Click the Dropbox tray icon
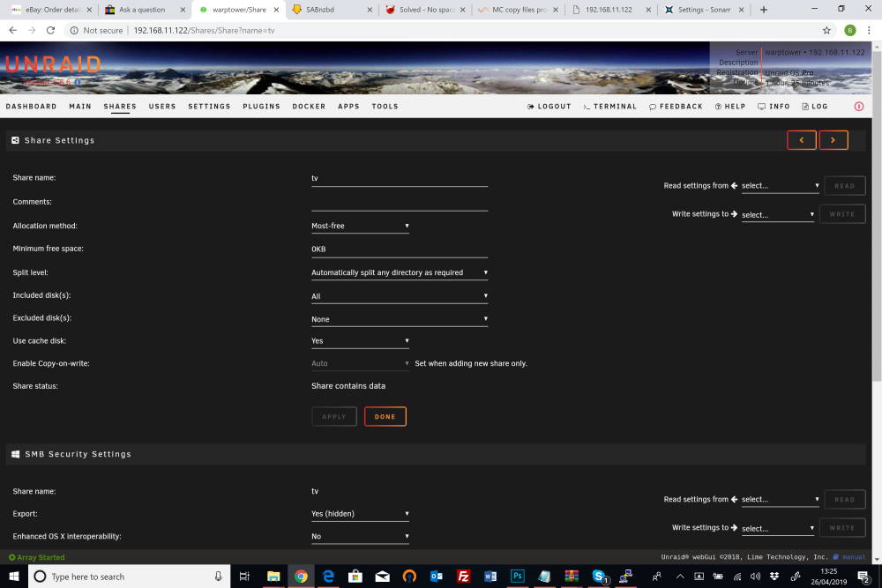Screen dimensions: 882x588 [774, 577]
